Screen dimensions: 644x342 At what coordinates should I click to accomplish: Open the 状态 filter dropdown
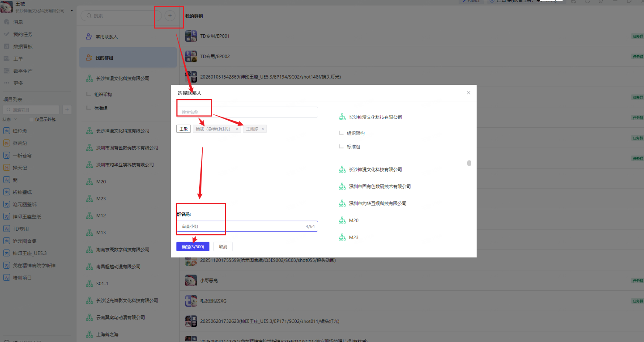click(10, 120)
